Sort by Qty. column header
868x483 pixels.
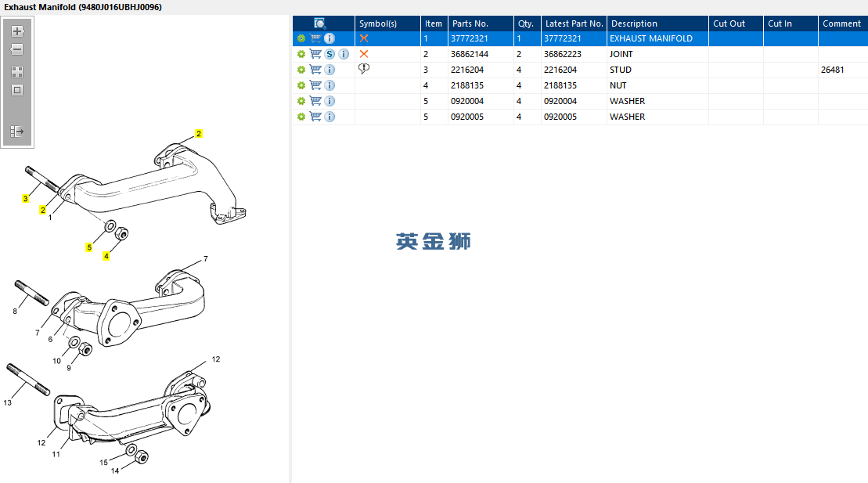coord(527,23)
